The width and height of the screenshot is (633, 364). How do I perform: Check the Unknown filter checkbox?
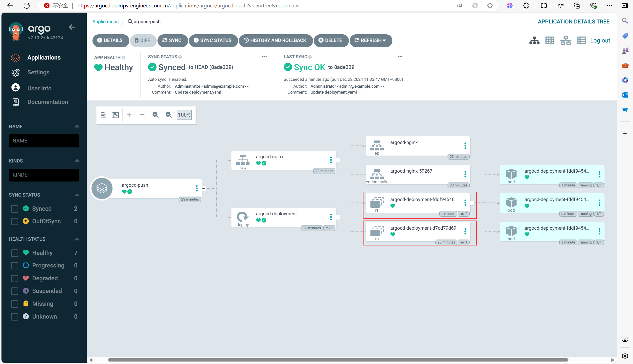click(15, 317)
